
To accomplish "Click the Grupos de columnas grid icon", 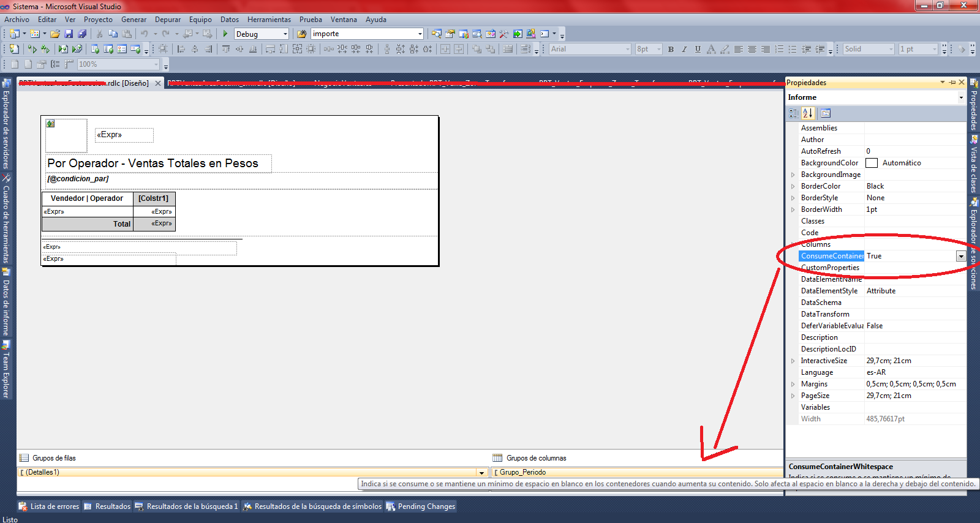I will point(497,457).
